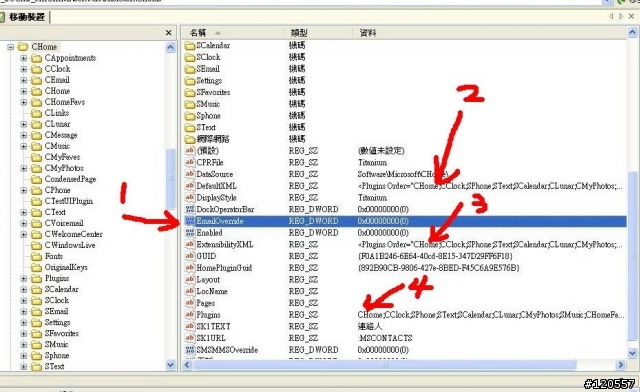Expand the CAppointments tree node
This screenshot has width=640, height=392.
point(24,58)
